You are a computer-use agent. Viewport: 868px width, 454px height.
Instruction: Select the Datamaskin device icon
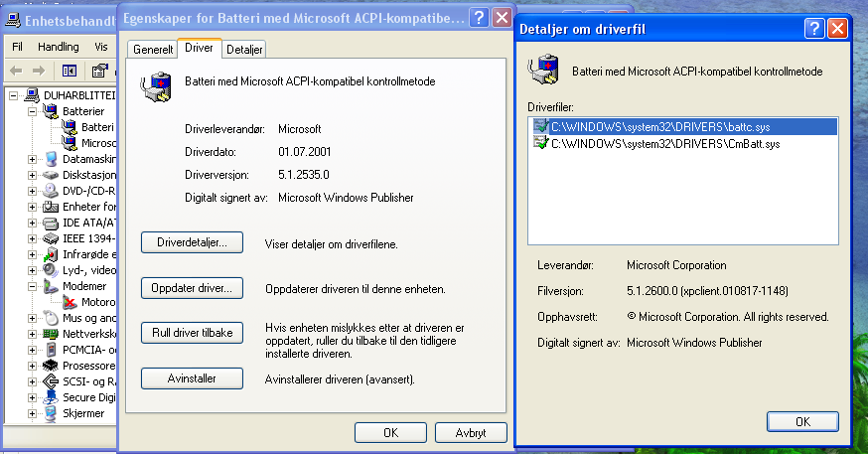click(51, 159)
